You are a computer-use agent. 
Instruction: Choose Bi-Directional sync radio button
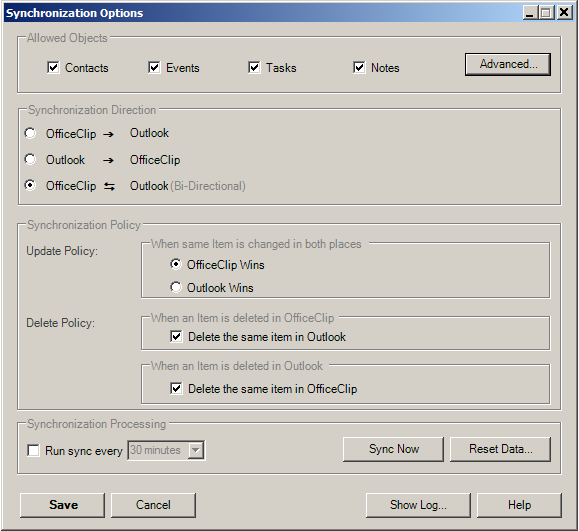tap(30, 185)
